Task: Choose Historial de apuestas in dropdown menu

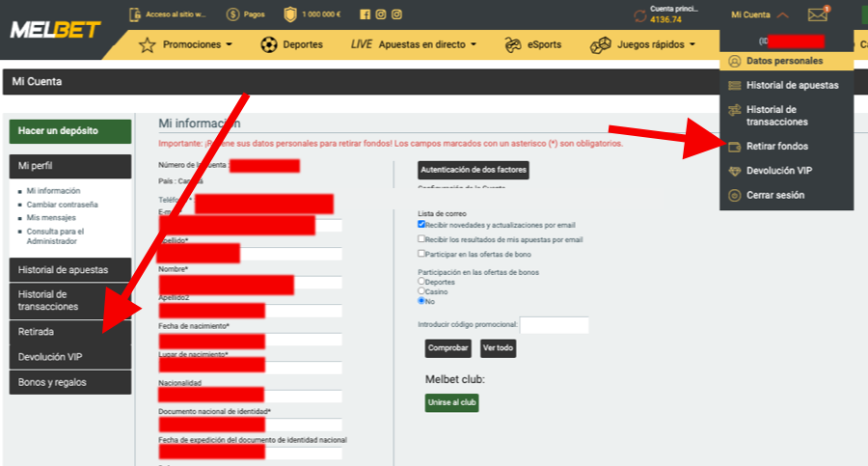Action: (x=791, y=85)
